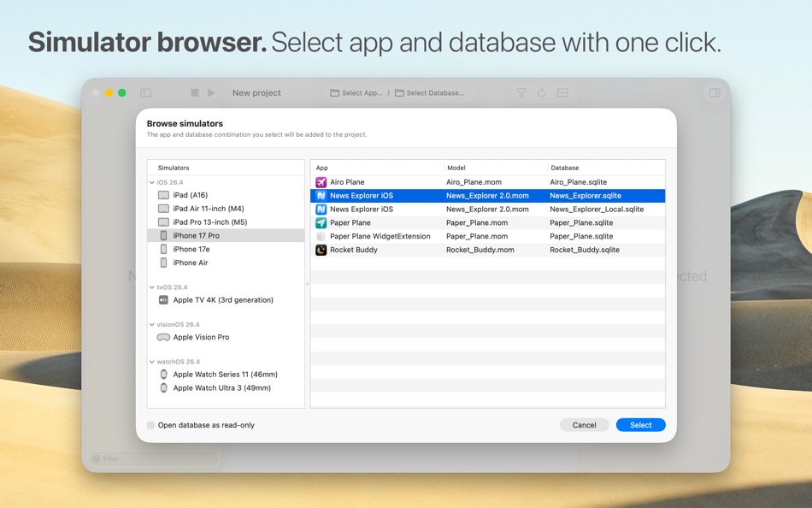Click the filter icon in bottom Filter field

[97, 458]
